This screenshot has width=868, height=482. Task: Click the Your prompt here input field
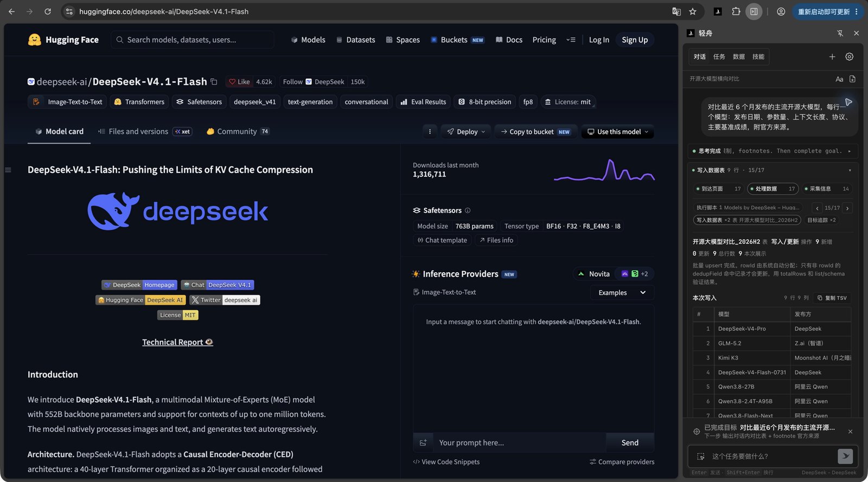(519, 443)
